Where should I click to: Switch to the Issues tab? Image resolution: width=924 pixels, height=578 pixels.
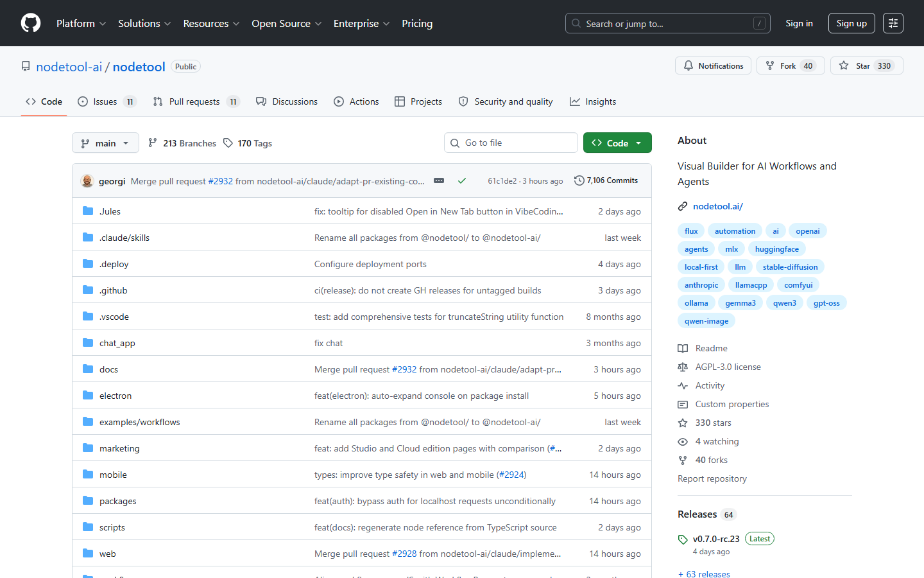point(107,101)
